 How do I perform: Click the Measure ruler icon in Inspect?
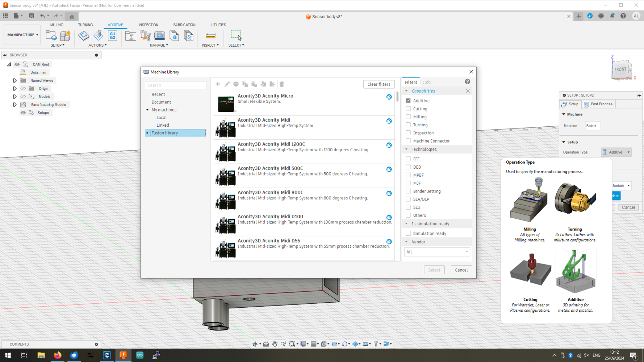click(210, 35)
